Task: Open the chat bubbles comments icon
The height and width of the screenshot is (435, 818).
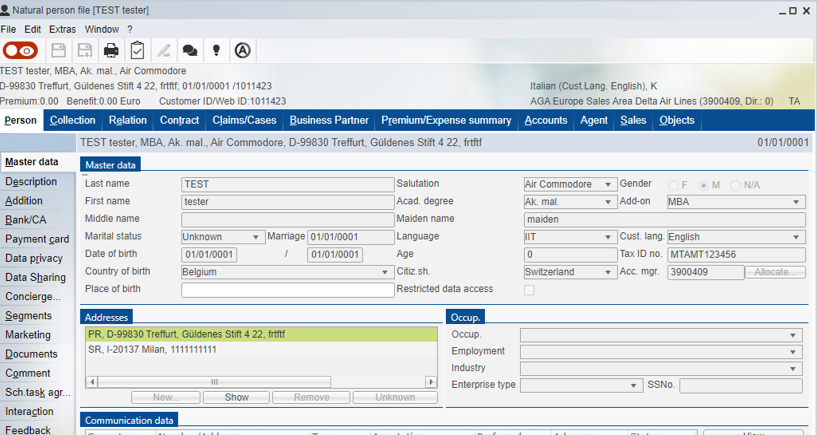Action: 190,51
